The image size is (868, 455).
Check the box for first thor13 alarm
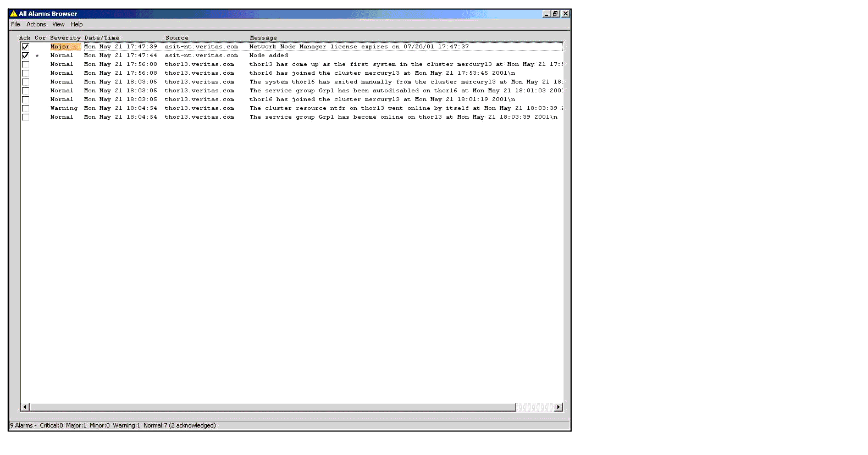[x=25, y=64]
